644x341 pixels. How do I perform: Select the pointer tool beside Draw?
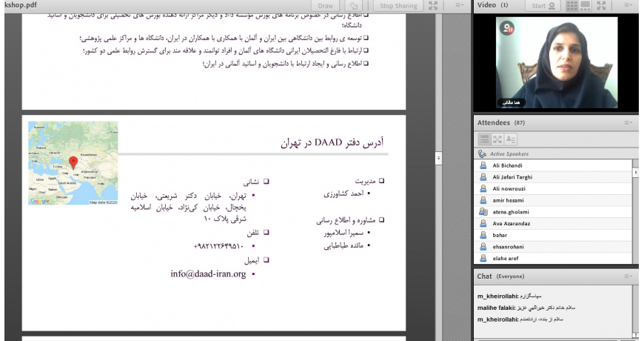(x=354, y=6)
